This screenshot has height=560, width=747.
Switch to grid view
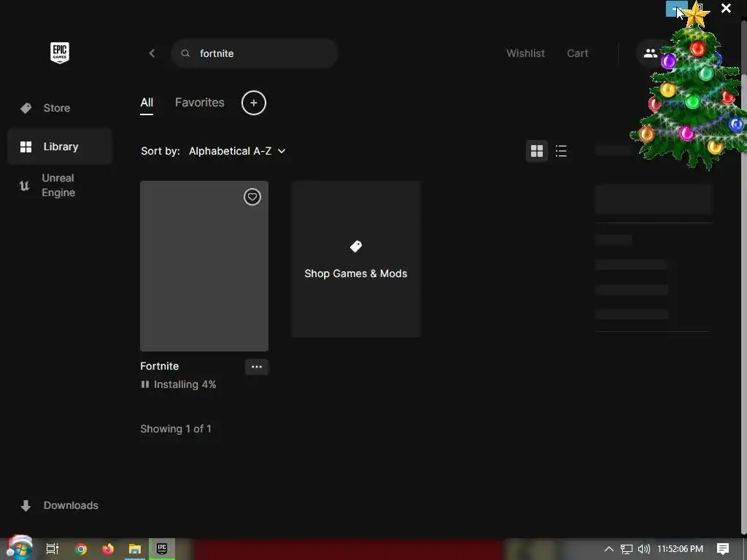coord(537,151)
